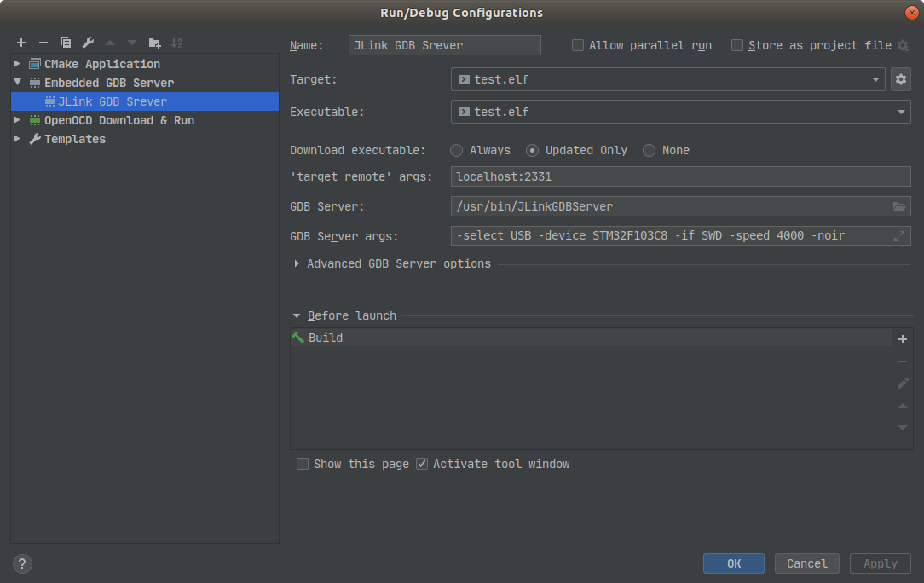Add a Before launch task
This screenshot has width=924, height=583.
[x=902, y=339]
